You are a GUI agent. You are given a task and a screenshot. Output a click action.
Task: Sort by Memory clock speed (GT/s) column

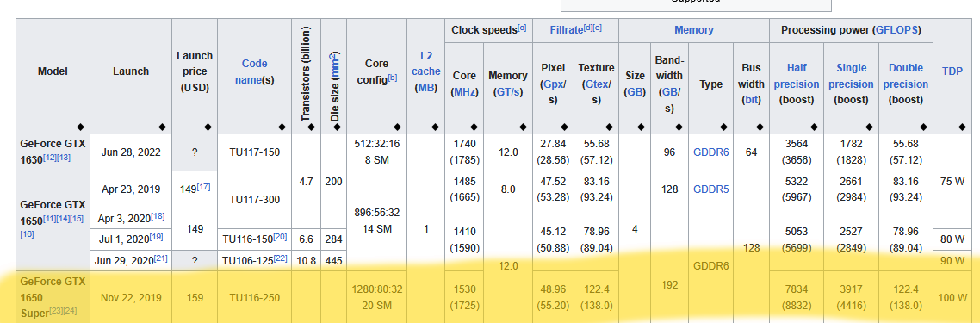coord(524,127)
